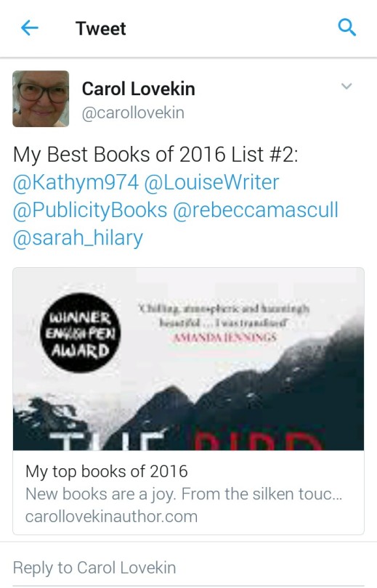
Task: Open the Carol Lovekin display name
Action: 139,89
